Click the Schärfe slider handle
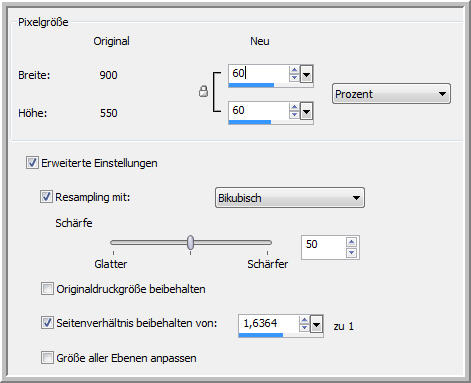471x383 pixels. tap(190, 242)
